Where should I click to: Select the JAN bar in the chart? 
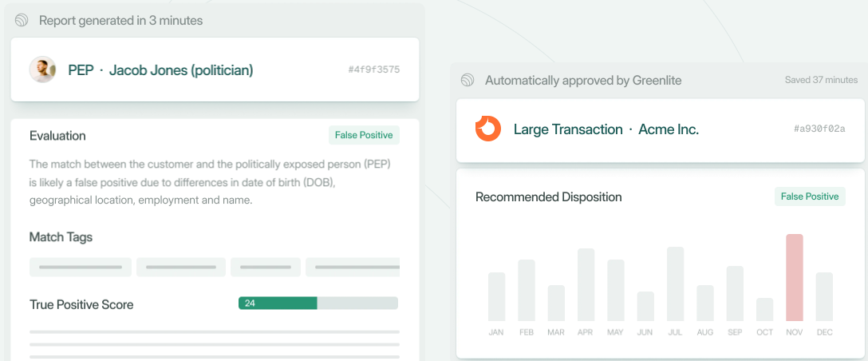point(496,296)
